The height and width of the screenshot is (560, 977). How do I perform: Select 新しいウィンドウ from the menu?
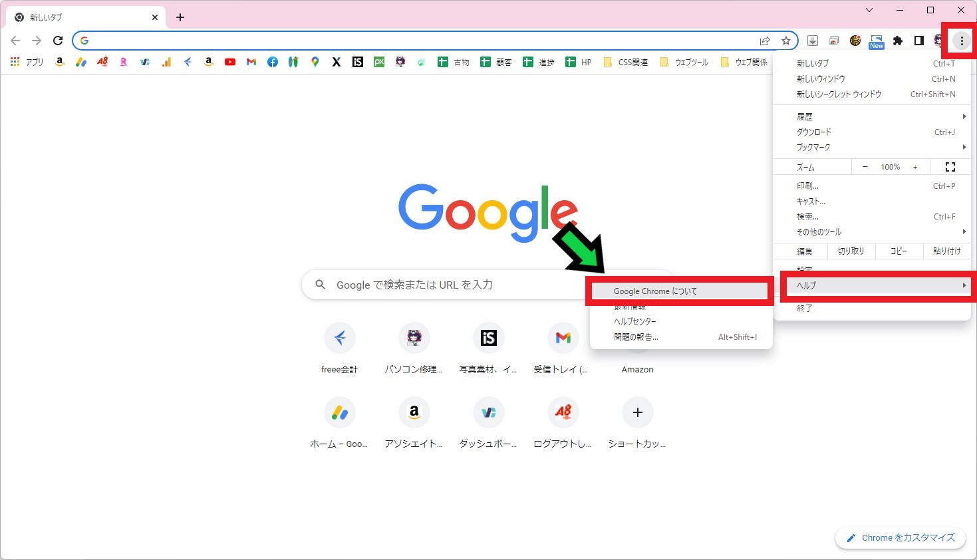(x=872, y=78)
